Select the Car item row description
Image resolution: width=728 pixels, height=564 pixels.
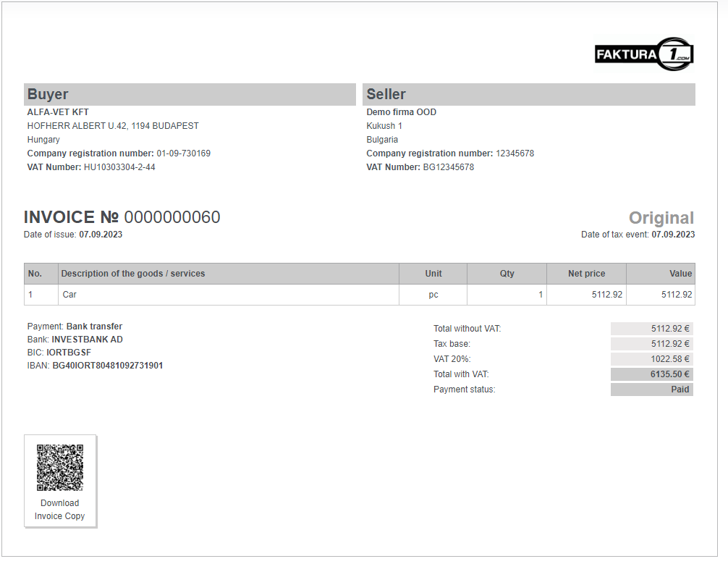pos(69,295)
